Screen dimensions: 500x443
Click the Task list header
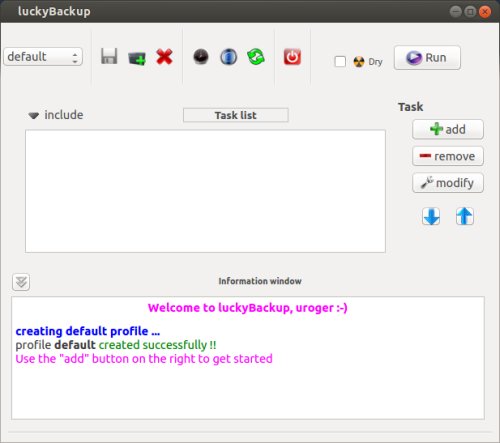[236, 115]
